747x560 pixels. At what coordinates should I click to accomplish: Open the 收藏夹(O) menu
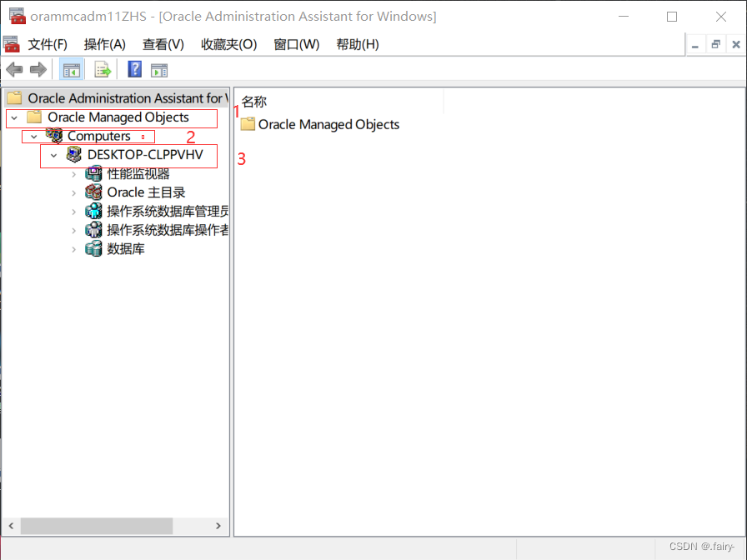229,44
